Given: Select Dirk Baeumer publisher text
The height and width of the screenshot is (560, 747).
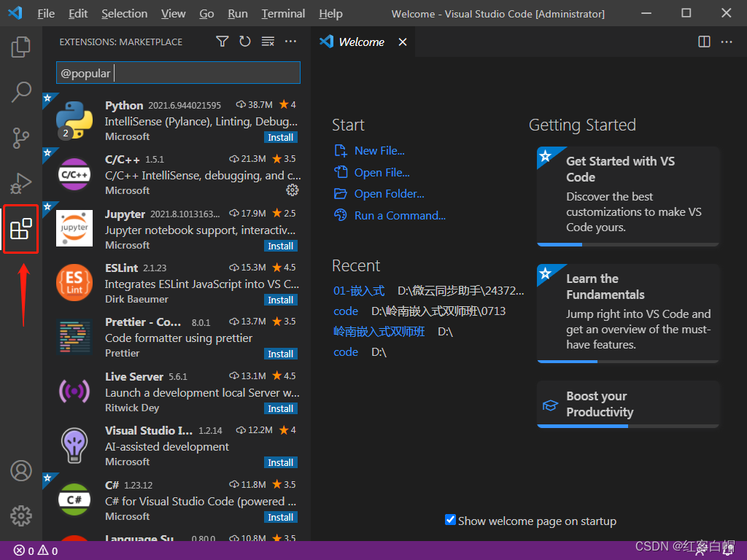Looking at the screenshot, I should 136,300.
